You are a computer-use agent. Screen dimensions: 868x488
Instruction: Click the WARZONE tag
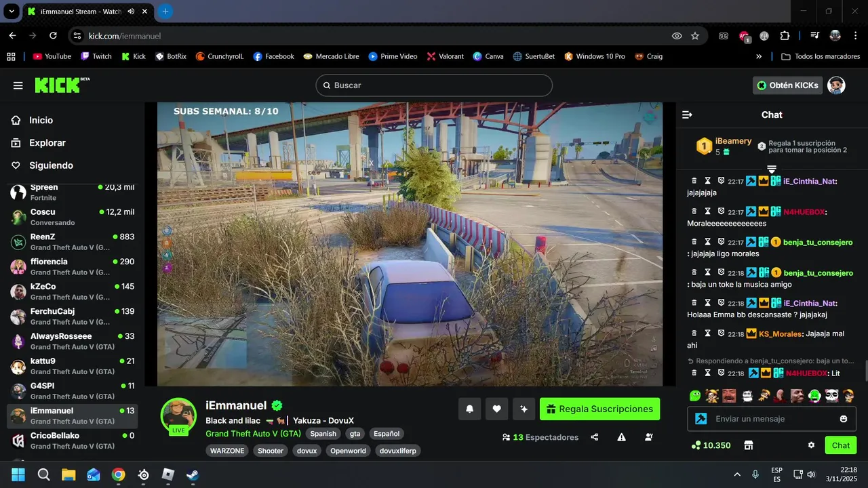pyautogui.click(x=227, y=451)
